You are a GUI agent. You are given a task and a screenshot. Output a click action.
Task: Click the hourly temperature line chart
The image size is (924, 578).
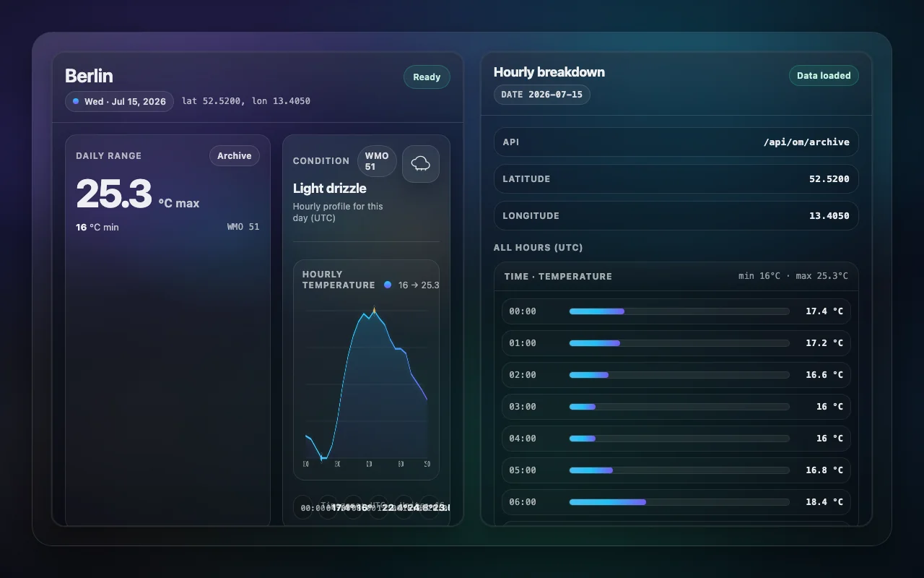click(367, 386)
